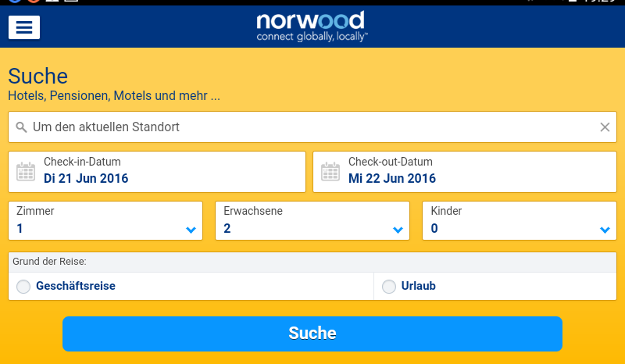Click the Check-in-Datum calendar icon

click(x=26, y=171)
